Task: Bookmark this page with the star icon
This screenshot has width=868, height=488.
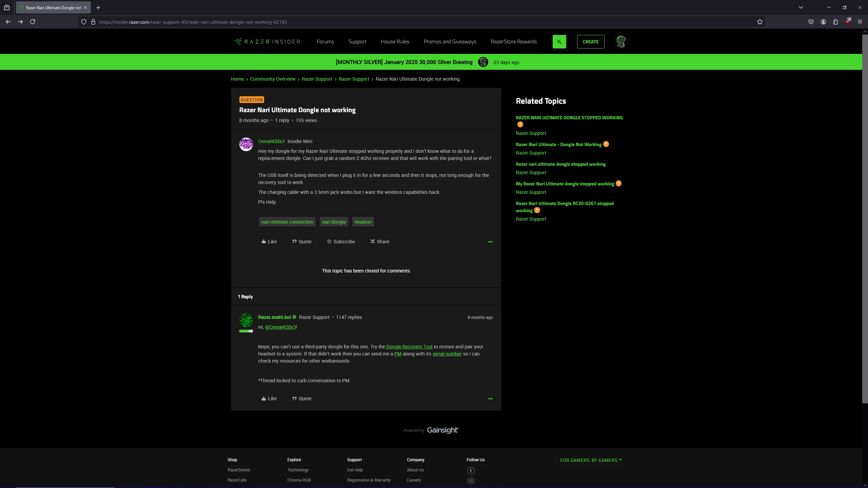Action: tap(759, 22)
